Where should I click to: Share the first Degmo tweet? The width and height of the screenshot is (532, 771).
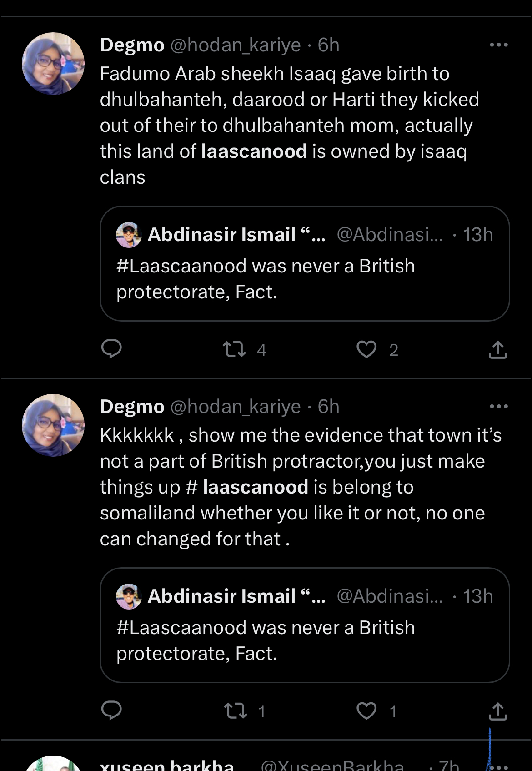click(498, 350)
